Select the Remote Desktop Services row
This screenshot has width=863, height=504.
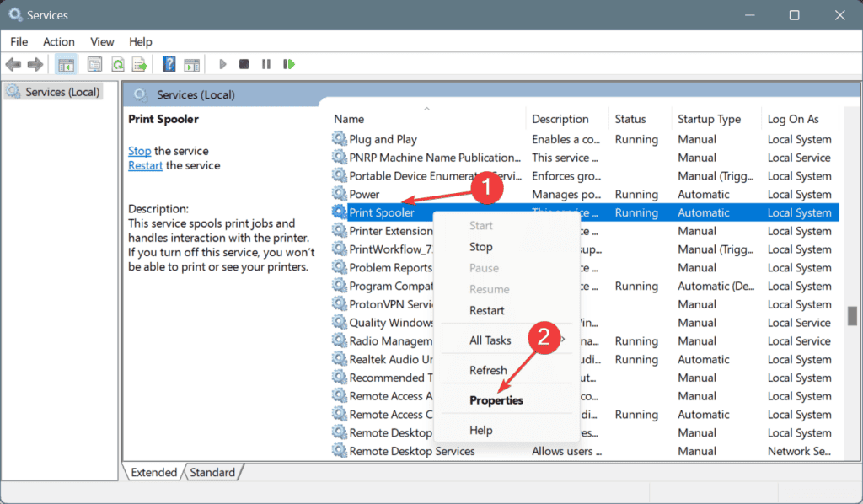click(x=585, y=451)
